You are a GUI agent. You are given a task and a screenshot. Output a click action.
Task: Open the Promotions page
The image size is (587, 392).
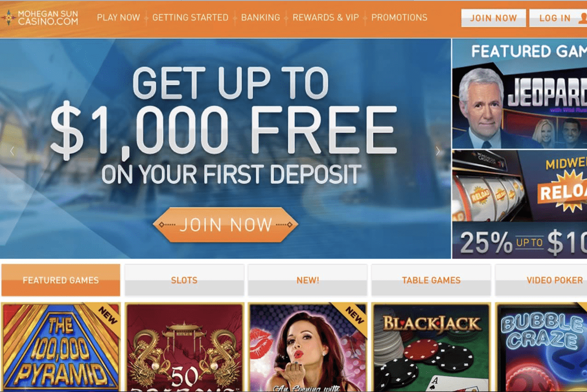click(399, 18)
